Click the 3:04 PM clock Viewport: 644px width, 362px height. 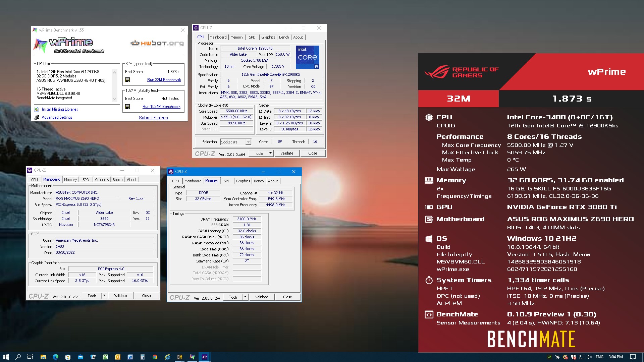(x=615, y=357)
